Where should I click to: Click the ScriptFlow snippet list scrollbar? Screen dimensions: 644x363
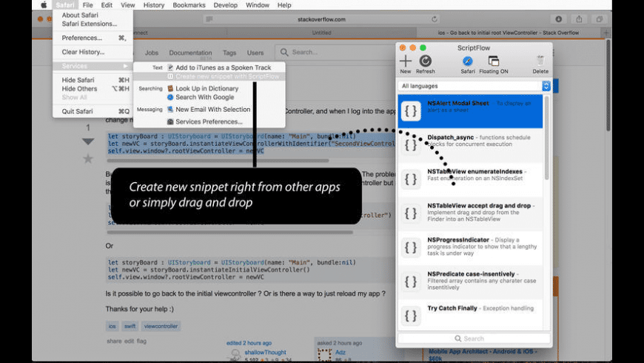click(x=546, y=138)
